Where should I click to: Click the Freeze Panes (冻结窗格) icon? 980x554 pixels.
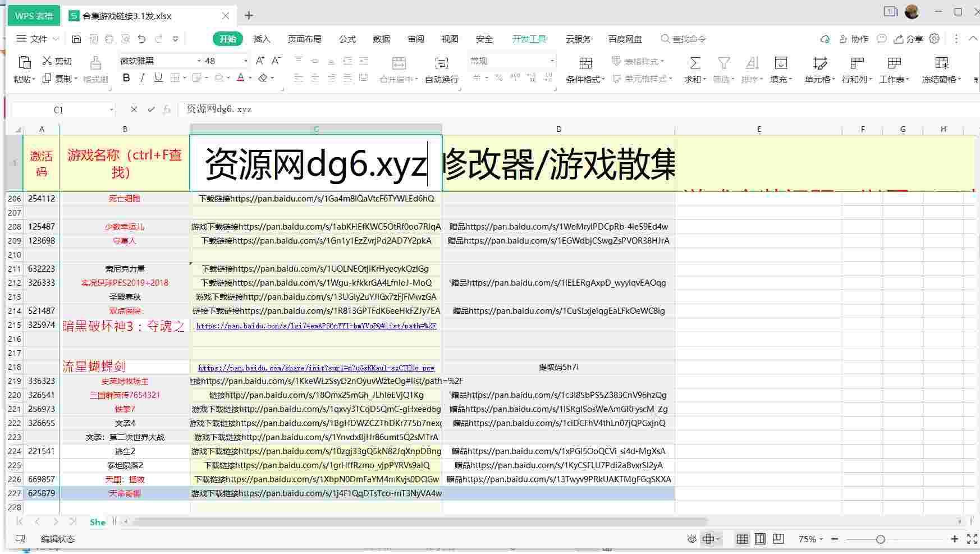tap(942, 62)
